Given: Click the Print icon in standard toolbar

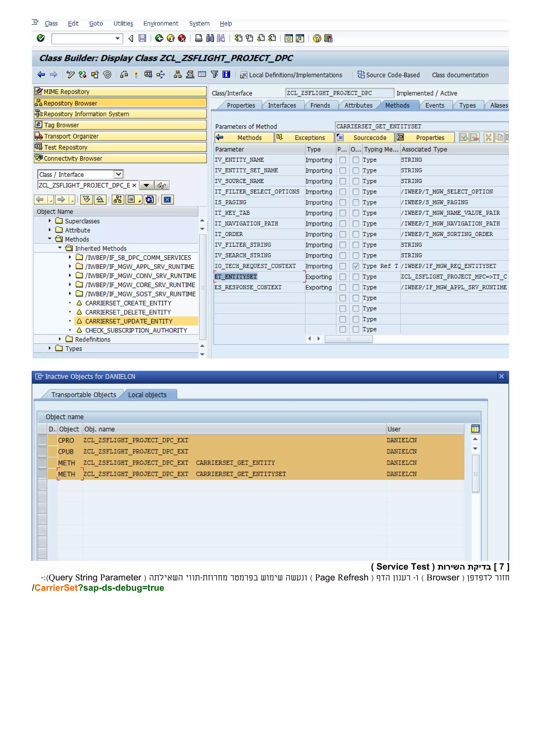Looking at the screenshot, I should (x=199, y=39).
